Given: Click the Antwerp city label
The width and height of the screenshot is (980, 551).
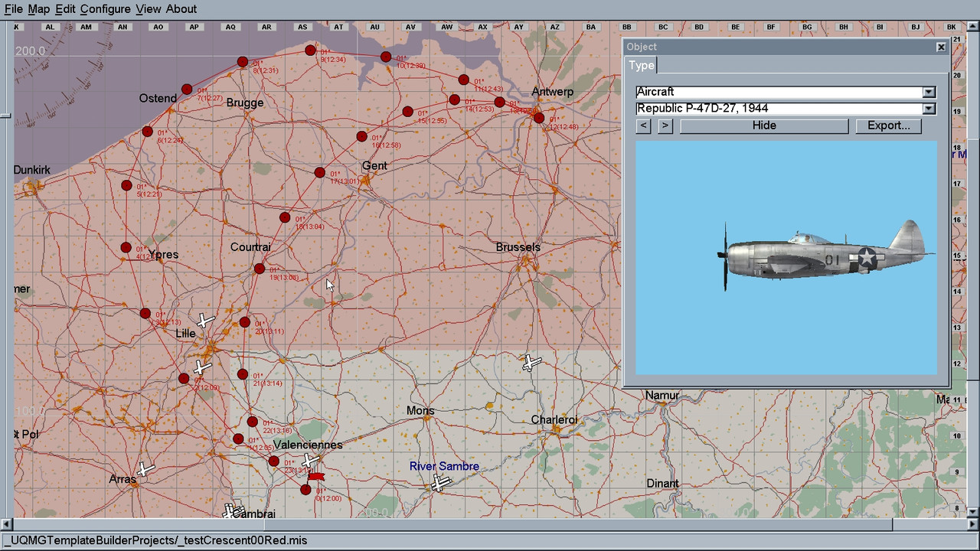Looking at the screenshot, I should click(x=553, y=92).
